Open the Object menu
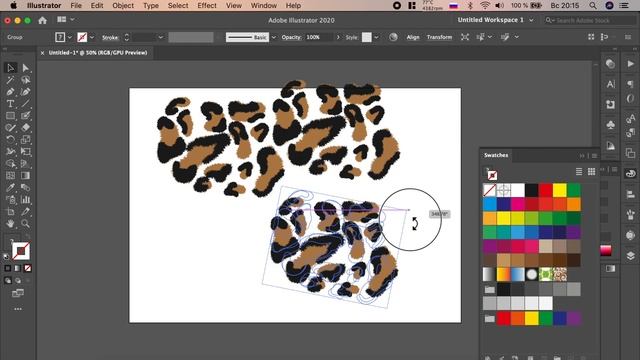 tap(123, 6)
